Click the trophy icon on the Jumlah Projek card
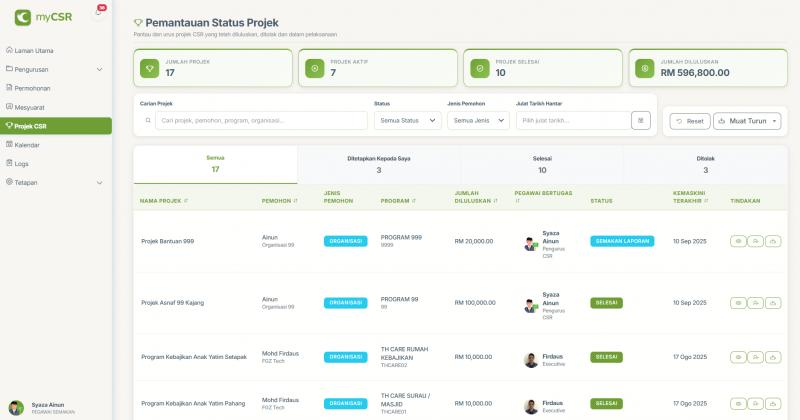The width and height of the screenshot is (800, 420). pos(150,68)
